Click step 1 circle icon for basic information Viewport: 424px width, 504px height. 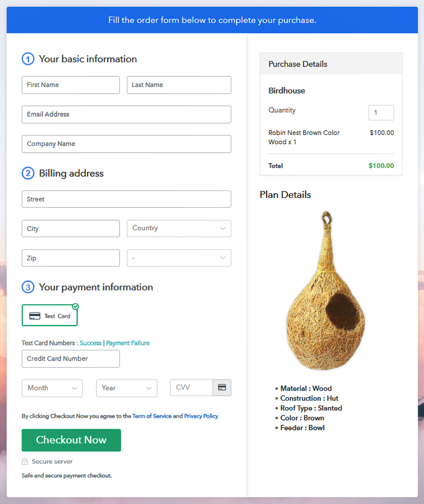click(x=28, y=59)
